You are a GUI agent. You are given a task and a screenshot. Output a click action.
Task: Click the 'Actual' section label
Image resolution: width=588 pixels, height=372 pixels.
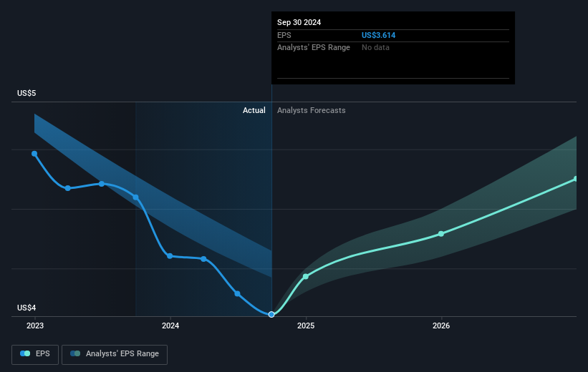(254, 110)
